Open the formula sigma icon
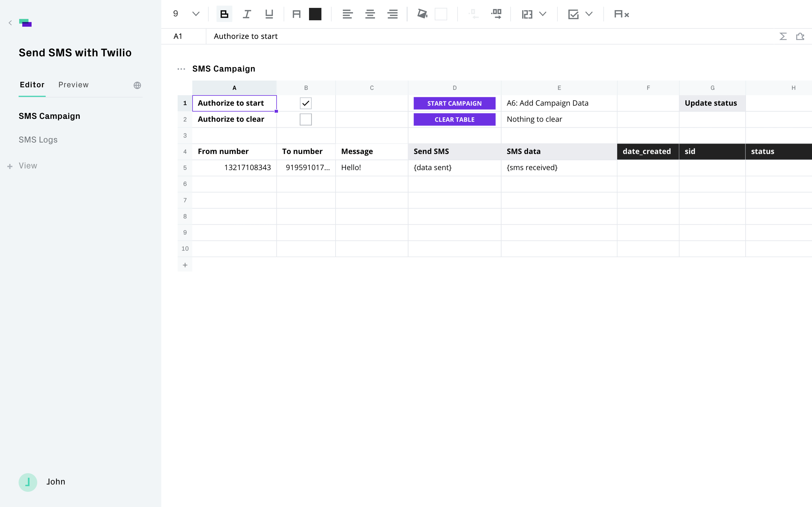The width and height of the screenshot is (812, 507). (x=783, y=36)
